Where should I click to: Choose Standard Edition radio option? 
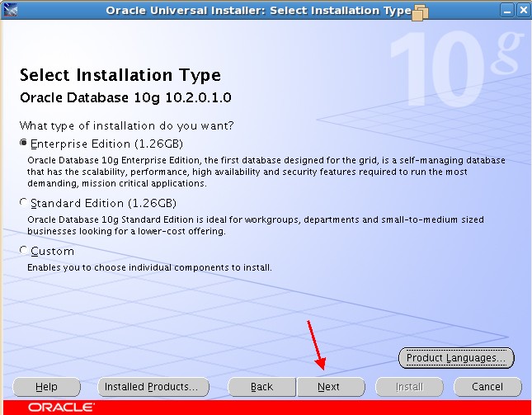[x=23, y=203]
